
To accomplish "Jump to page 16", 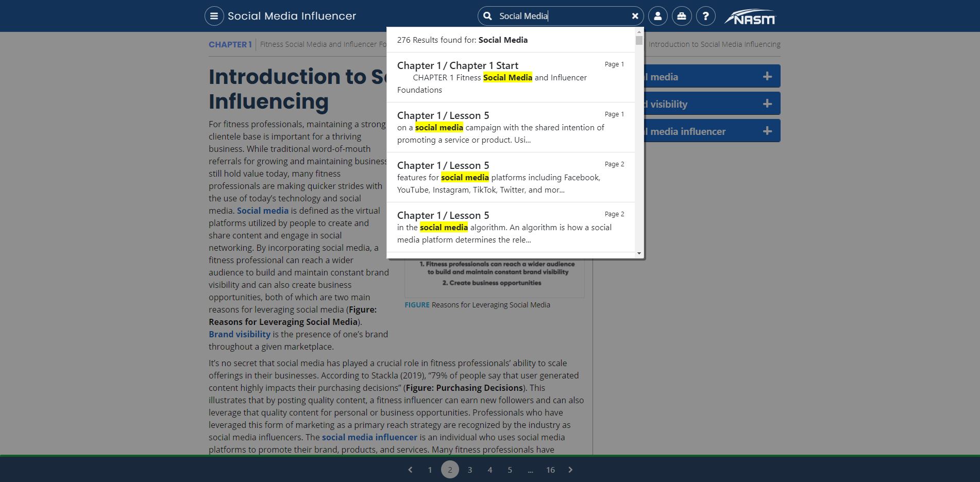I will point(550,470).
